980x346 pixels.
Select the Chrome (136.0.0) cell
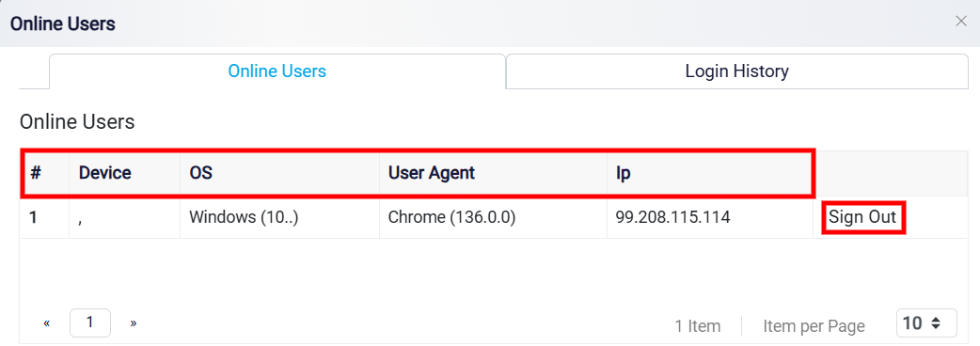click(493, 217)
